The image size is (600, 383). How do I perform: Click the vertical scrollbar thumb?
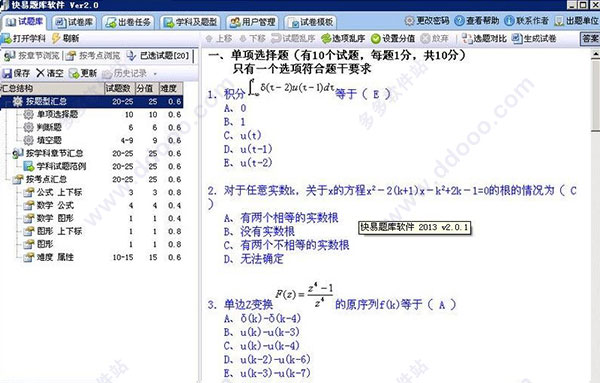596,96
